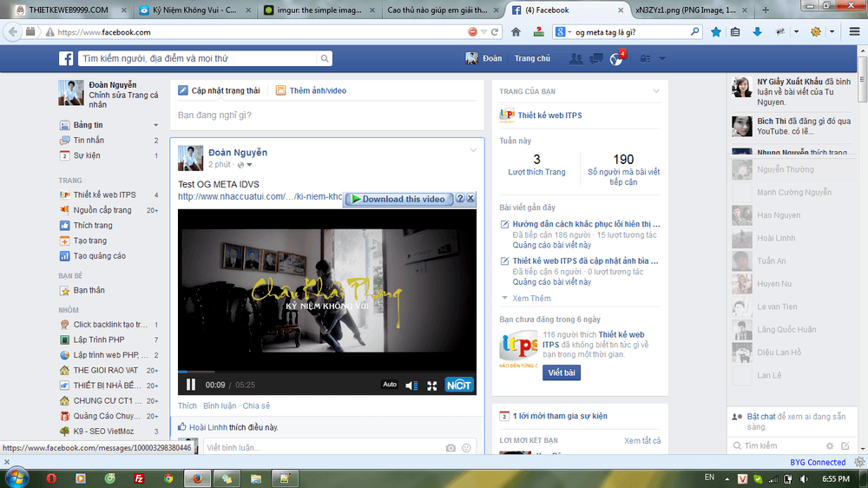Click the NCT logo on the player
The height and width of the screenshot is (488, 868).
tap(459, 385)
